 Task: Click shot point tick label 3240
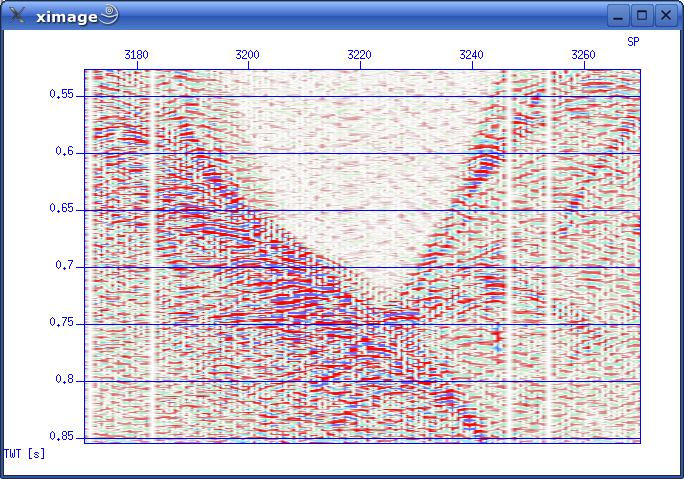(x=472, y=55)
